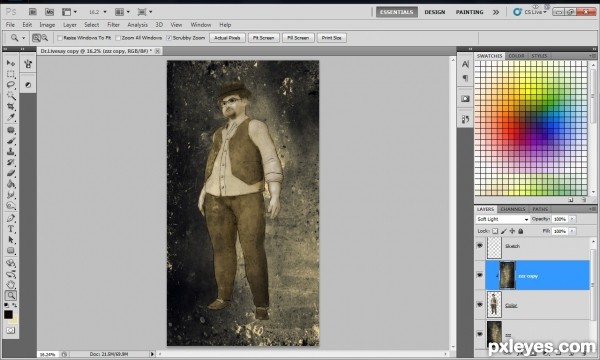The height and width of the screenshot is (360, 600).
Task: Select the Blur tool
Action: click(11, 195)
